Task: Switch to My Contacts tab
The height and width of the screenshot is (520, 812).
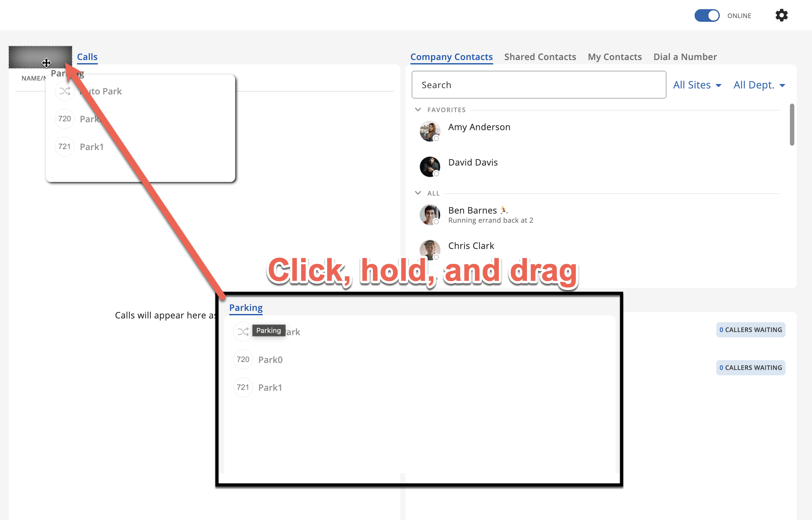Action: coord(614,57)
